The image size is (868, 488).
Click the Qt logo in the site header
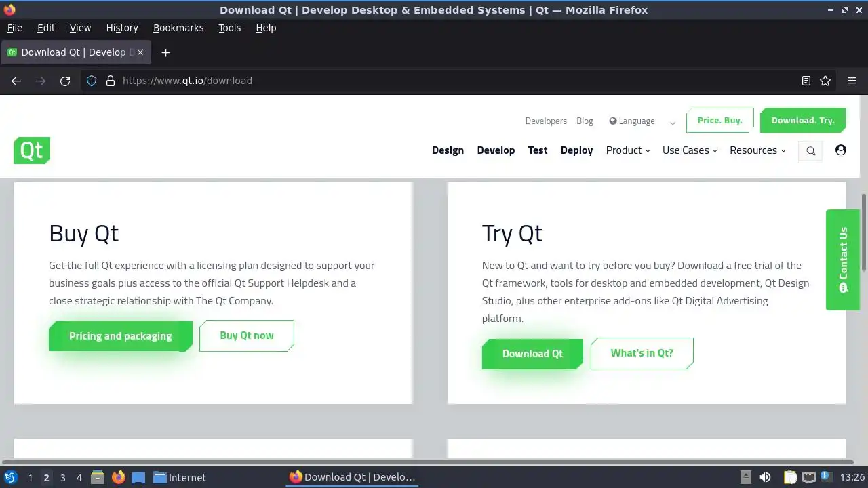click(32, 150)
